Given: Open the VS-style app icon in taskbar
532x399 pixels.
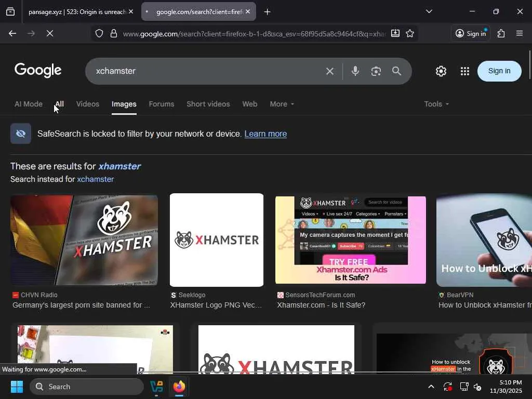Looking at the screenshot, I should (156, 387).
